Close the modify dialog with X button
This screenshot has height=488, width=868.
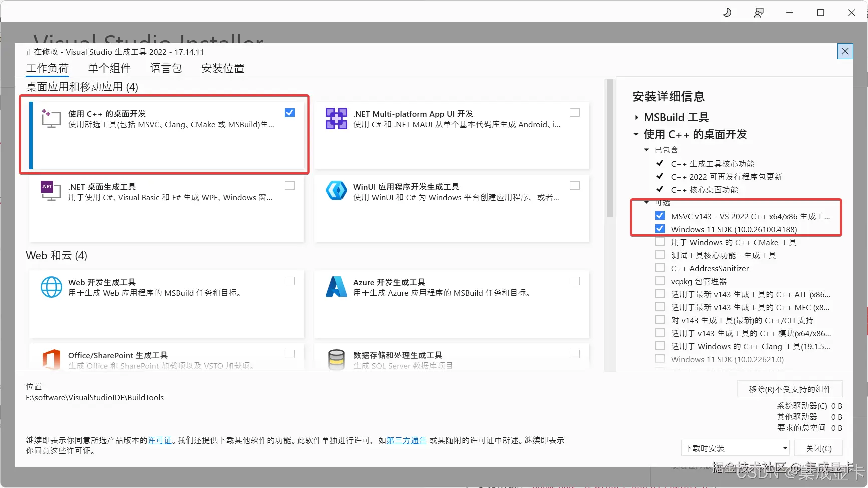click(845, 51)
